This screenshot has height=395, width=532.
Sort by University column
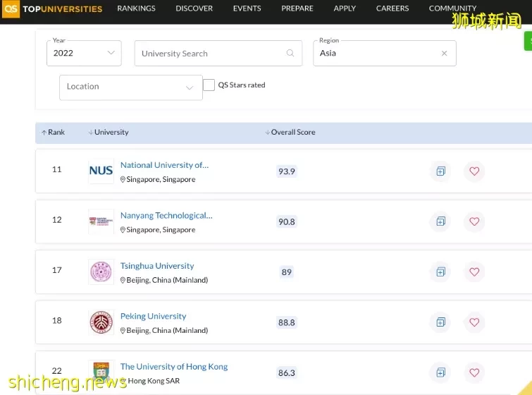(x=109, y=132)
